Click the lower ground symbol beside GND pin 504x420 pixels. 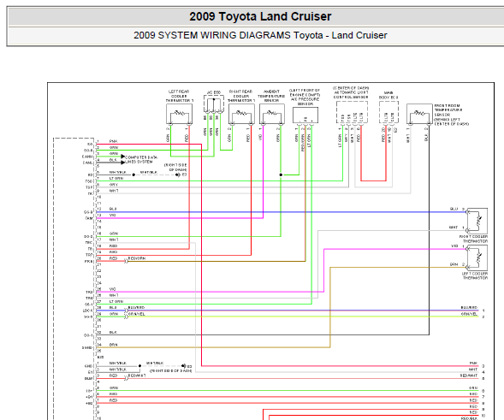point(184,366)
